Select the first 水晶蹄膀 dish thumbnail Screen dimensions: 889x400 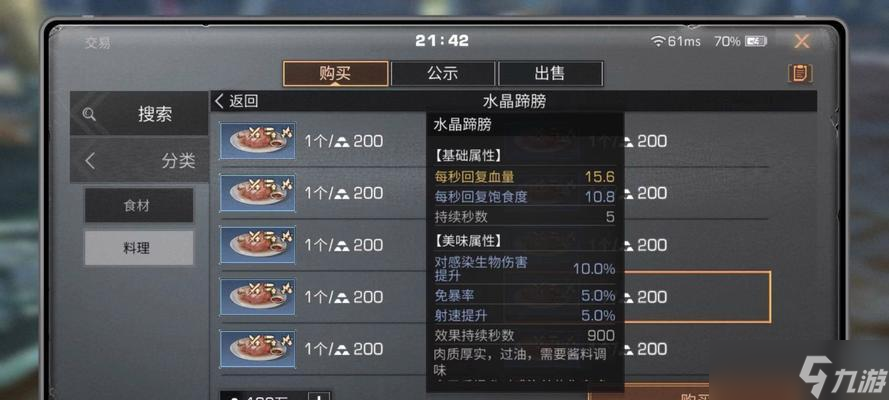[258, 141]
